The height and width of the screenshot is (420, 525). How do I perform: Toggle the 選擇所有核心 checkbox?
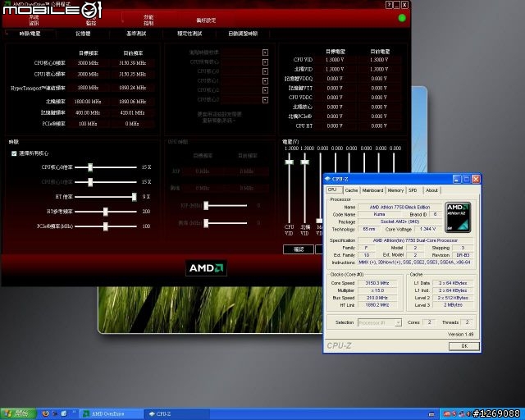tap(14, 153)
